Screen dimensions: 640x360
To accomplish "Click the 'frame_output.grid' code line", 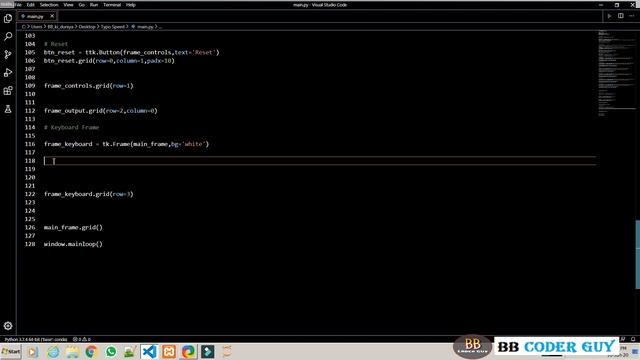I will pos(100,111).
